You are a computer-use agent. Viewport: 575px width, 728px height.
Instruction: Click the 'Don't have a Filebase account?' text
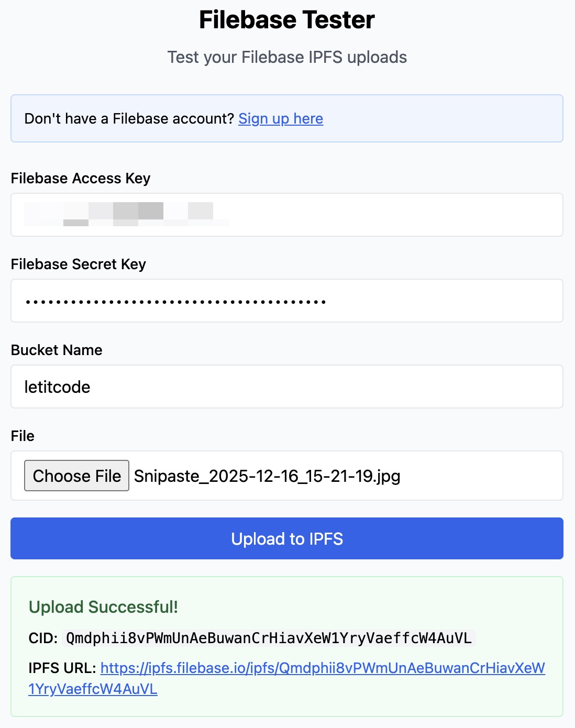tap(129, 119)
